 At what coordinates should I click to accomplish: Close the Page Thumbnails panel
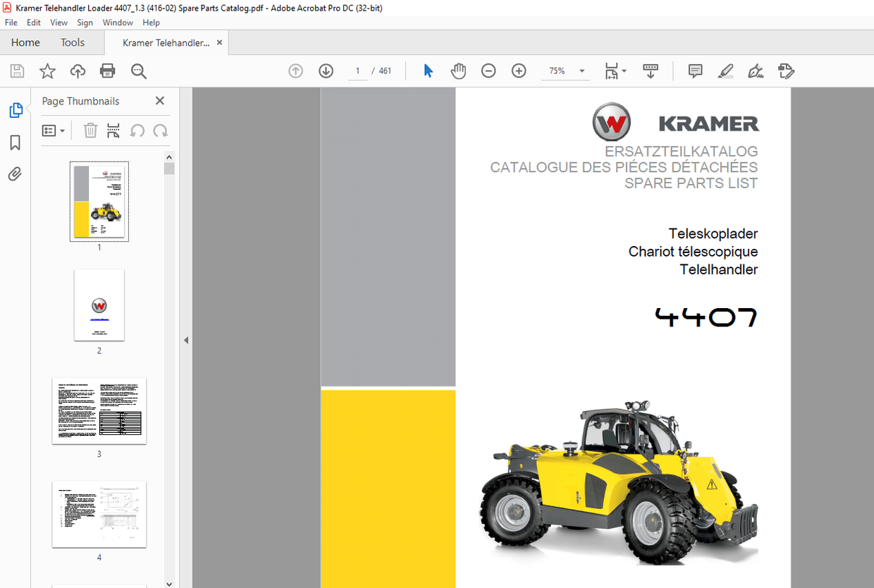(x=159, y=100)
